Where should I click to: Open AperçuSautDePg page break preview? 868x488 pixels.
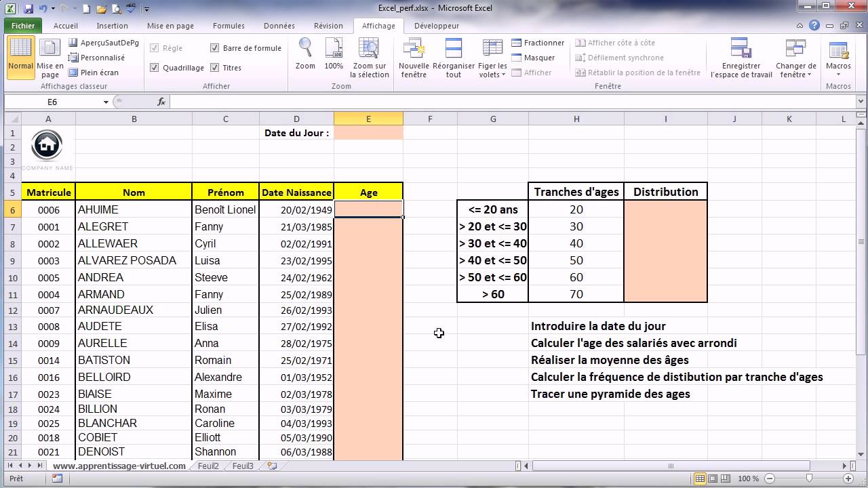click(x=104, y=43)
